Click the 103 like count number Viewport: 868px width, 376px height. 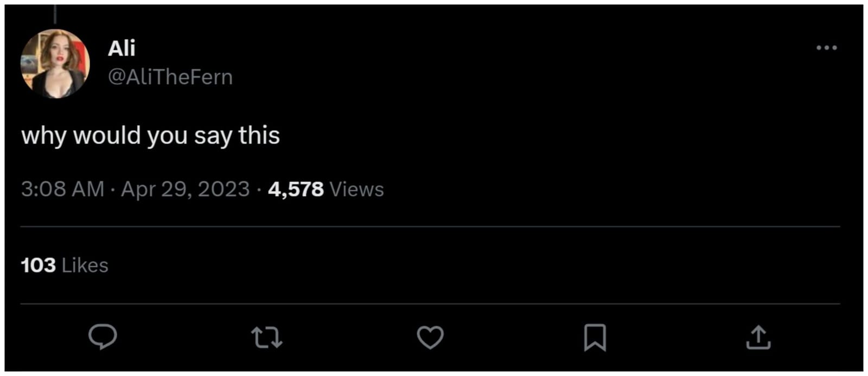[38, 265]
